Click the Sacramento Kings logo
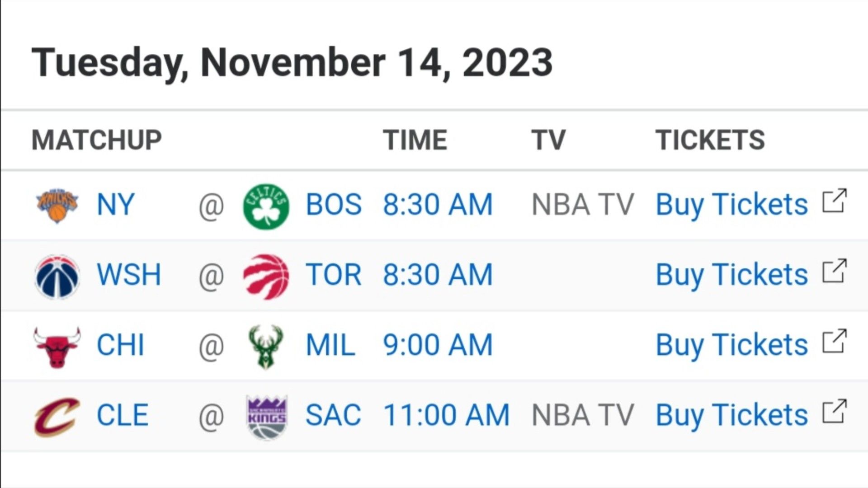The image size is (868, 488). 267,416
